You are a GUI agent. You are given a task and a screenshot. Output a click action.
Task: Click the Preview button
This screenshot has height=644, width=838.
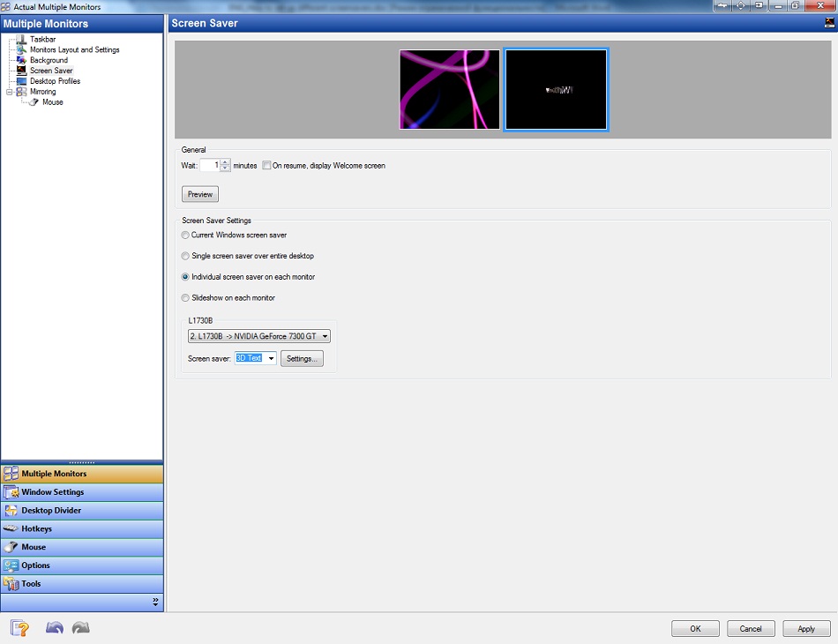(x=200, y=194)
